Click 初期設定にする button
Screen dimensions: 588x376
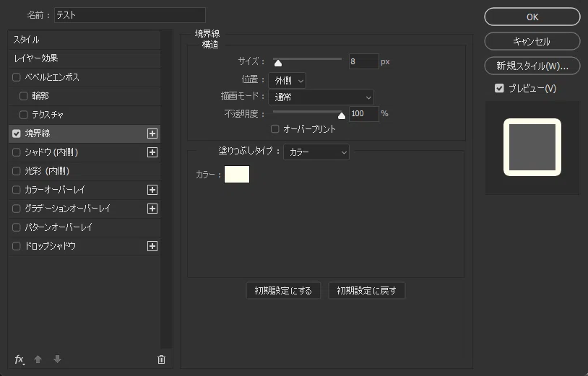pos(283,291)
